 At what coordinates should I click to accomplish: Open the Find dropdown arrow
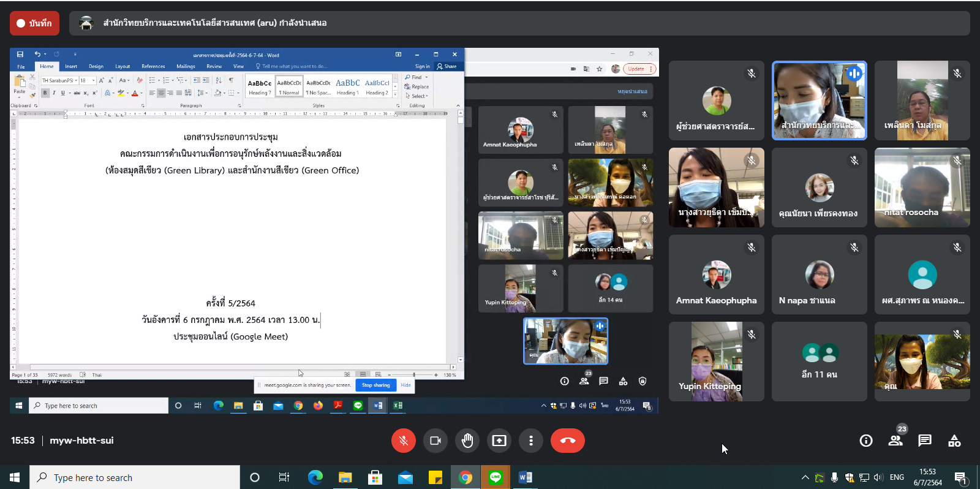click(x=426, y=77)
